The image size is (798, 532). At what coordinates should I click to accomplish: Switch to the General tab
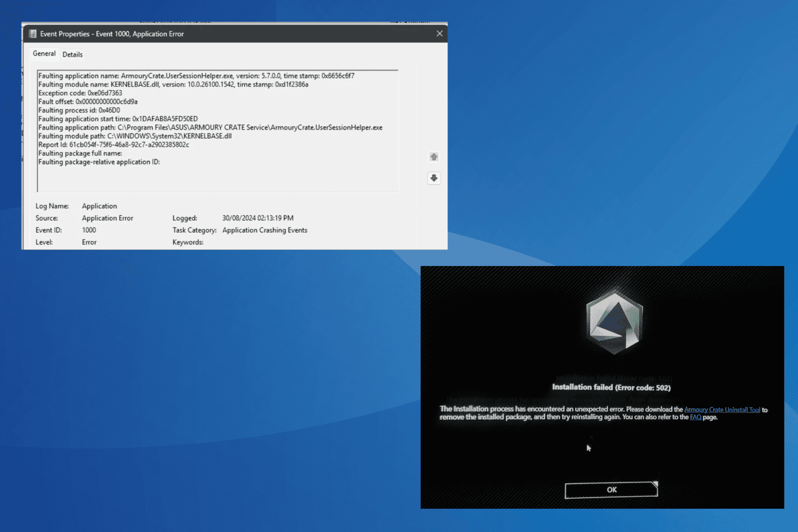tap(44, 54)
